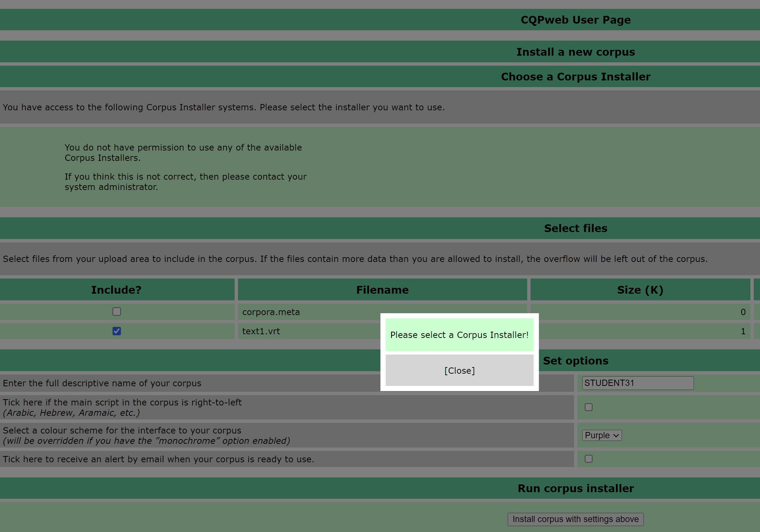
Task: Open the Purple colour scheme dropdown
Action: [x=602, y=435]
